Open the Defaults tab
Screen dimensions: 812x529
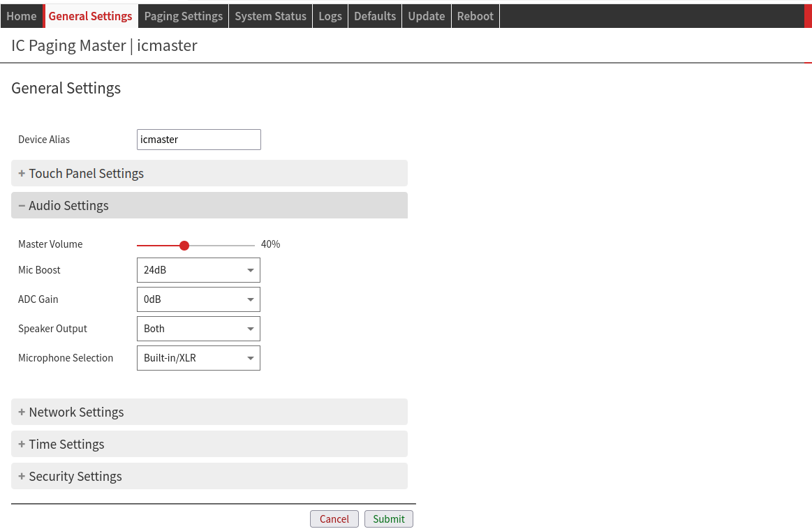[375, 16]
